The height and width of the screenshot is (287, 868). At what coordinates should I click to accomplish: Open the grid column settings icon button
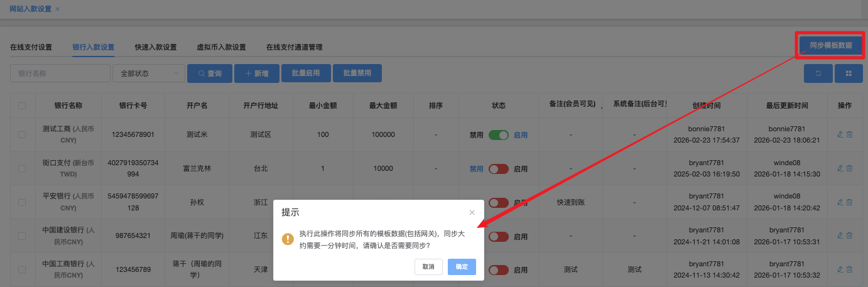[x=849, y=73]
